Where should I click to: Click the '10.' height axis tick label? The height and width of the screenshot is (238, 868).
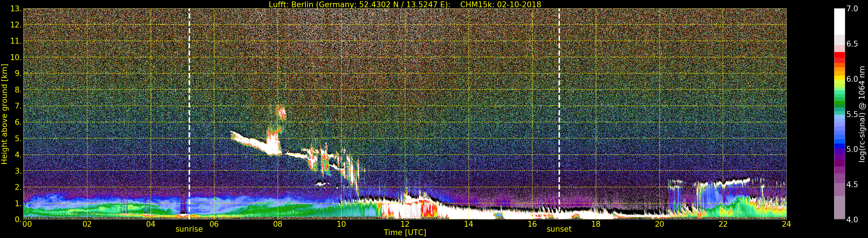(16, 57)
